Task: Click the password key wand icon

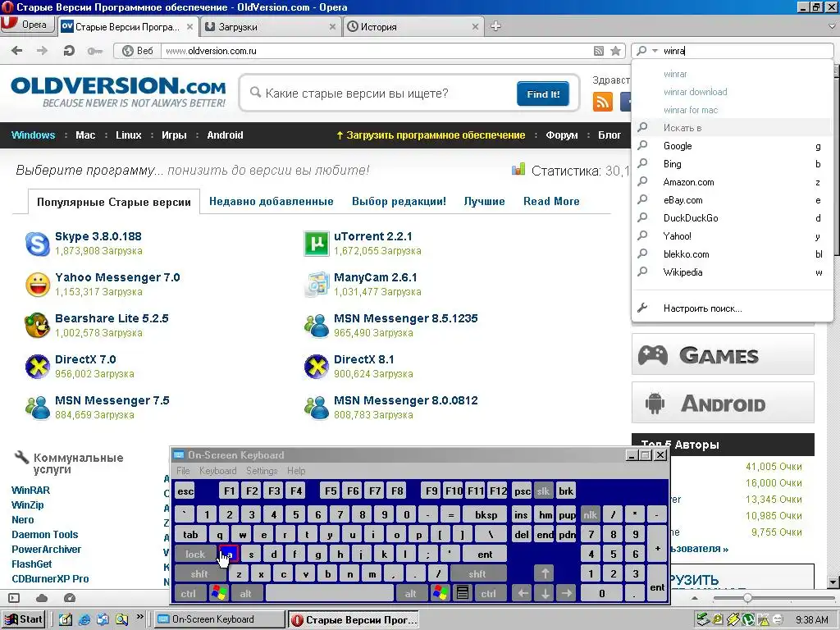Action: (x=95, y=51)
